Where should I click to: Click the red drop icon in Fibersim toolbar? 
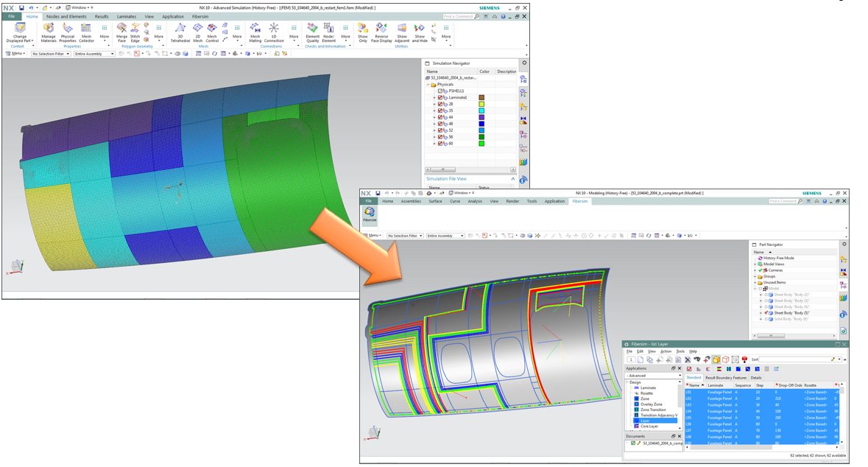744,359
